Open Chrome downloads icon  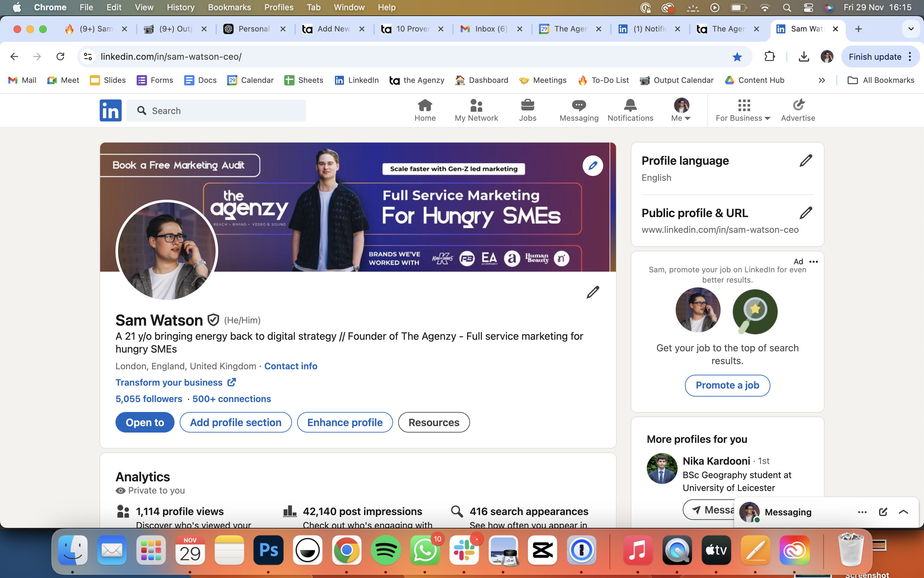click(x=804, y=57)
